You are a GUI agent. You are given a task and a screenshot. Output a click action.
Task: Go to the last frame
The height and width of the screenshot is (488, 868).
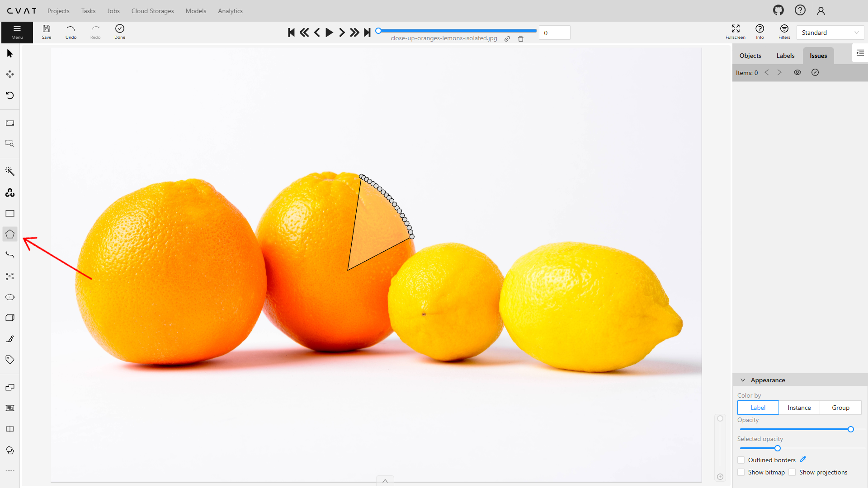(x=367, y=33)
